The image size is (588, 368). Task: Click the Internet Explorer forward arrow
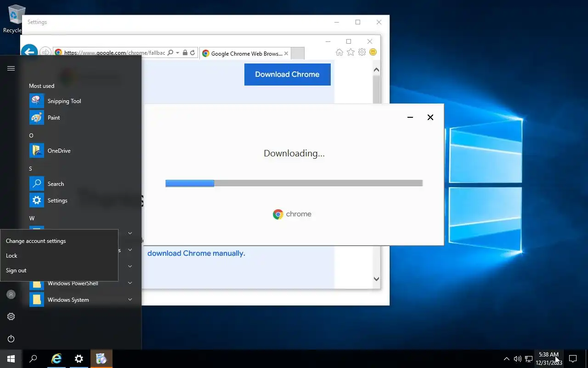pos(45,52)
